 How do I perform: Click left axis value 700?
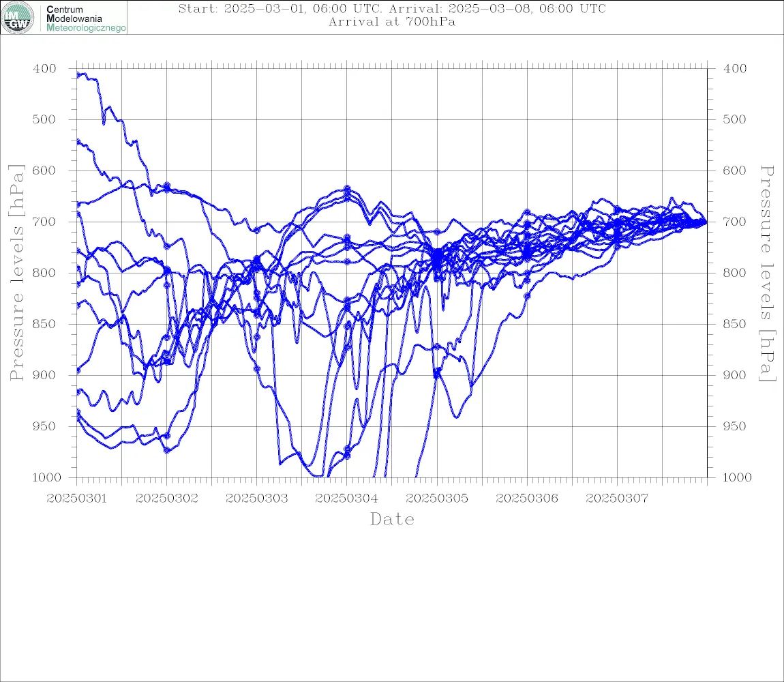pyautogui.click(x=44, y=222)
